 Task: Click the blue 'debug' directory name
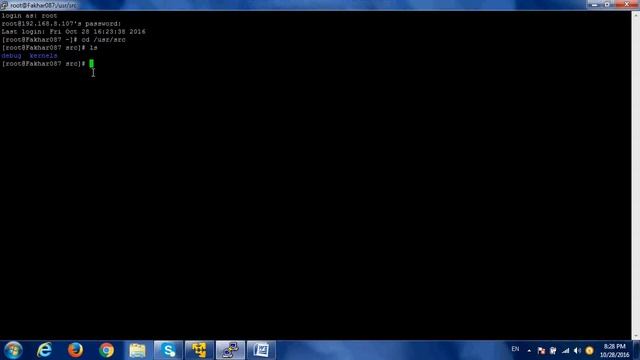[x=11, y=56]
